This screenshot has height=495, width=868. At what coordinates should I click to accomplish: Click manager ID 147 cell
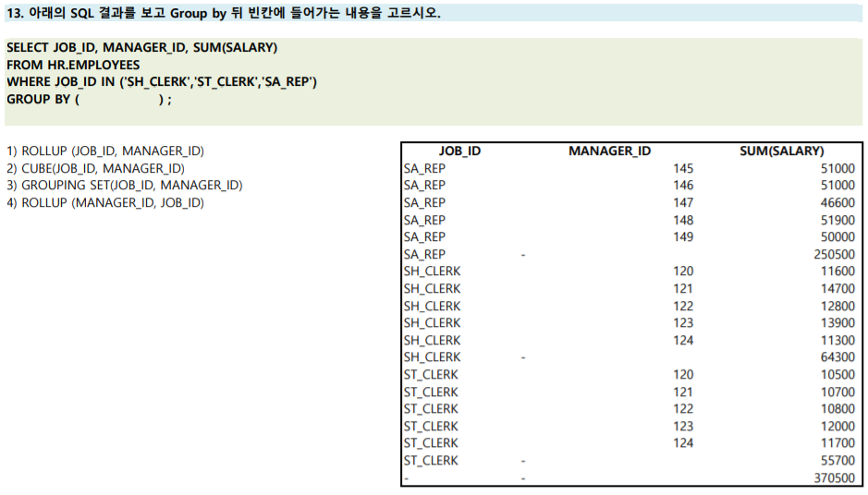(683, 203)
